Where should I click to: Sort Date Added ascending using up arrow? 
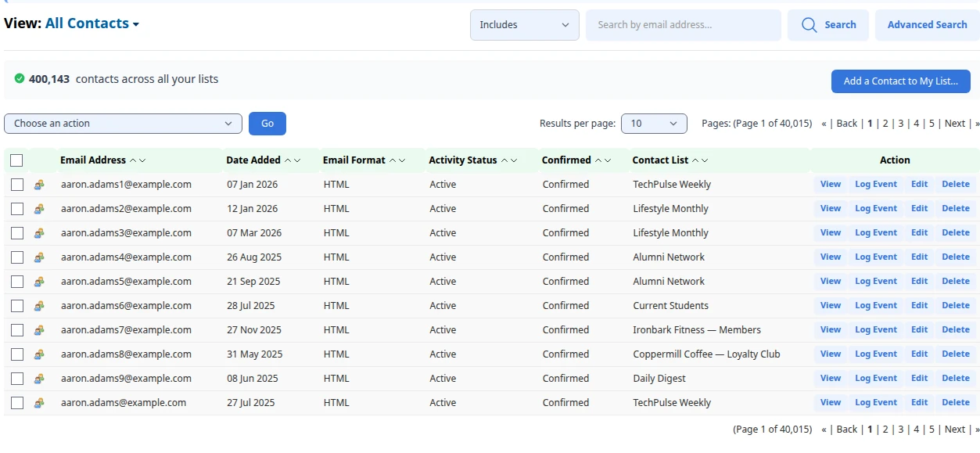(x=288, y=160)
